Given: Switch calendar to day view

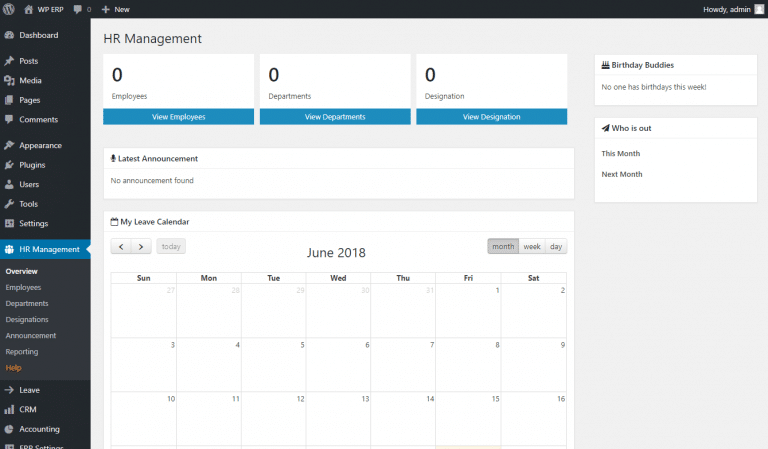Looking at the screenshot, I should (556, 246).
